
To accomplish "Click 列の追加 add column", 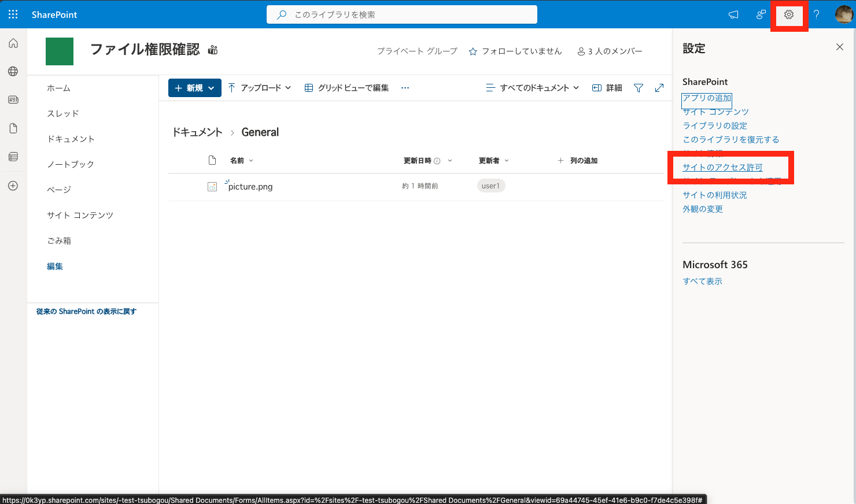I will coord(577,161).
